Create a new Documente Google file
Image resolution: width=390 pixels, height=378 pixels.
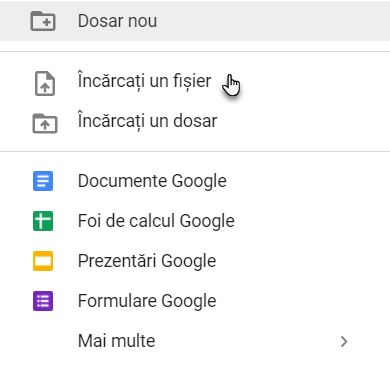[152, 182]
